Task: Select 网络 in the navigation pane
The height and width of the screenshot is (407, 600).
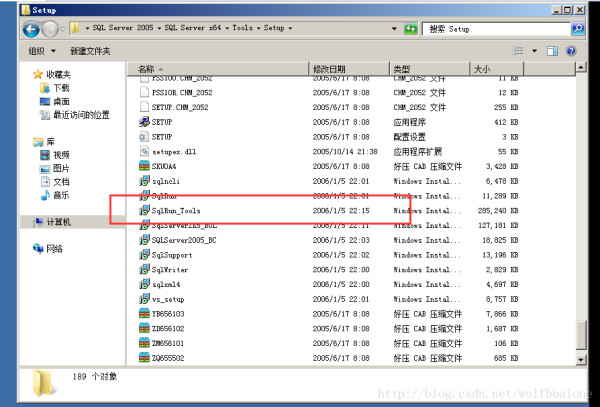Action: (x=54, y=249)
